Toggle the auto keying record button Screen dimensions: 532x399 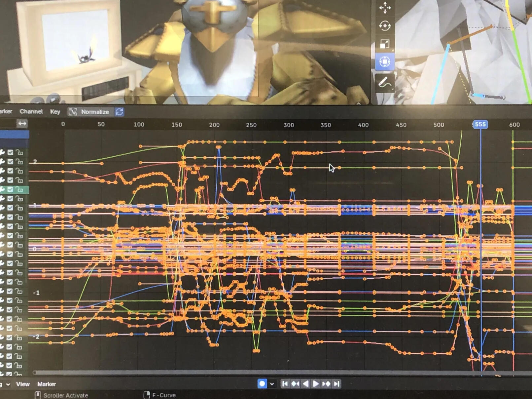coord(262,383)
